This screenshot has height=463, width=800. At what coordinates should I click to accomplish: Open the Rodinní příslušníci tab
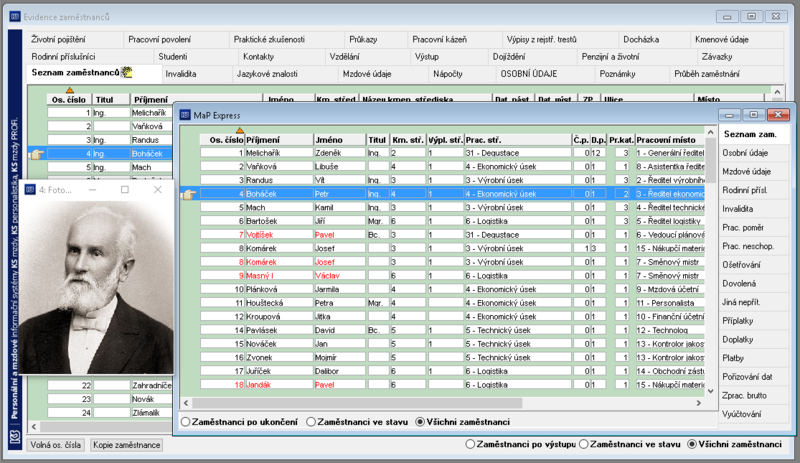pos(89,57)
